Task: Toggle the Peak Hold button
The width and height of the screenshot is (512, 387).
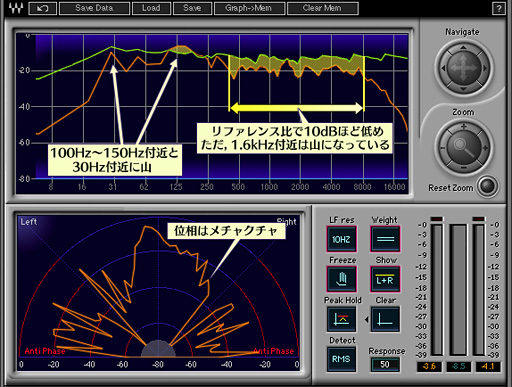Action: click(341, 319)
